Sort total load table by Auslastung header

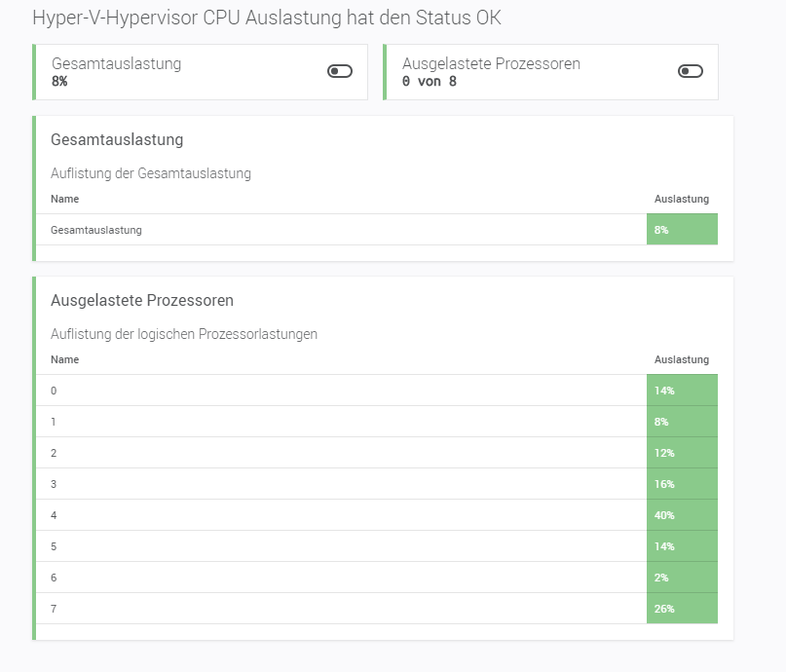[x=681, y=199]
